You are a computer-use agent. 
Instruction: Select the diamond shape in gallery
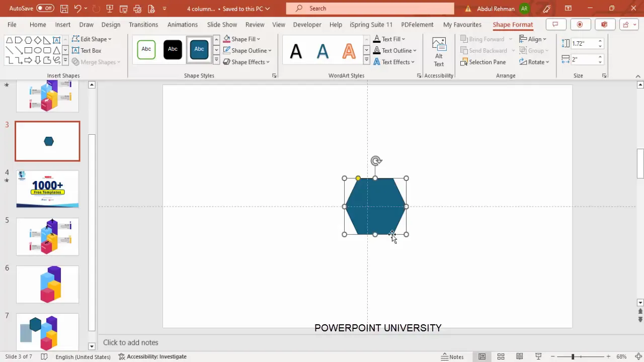click(38, 40)
